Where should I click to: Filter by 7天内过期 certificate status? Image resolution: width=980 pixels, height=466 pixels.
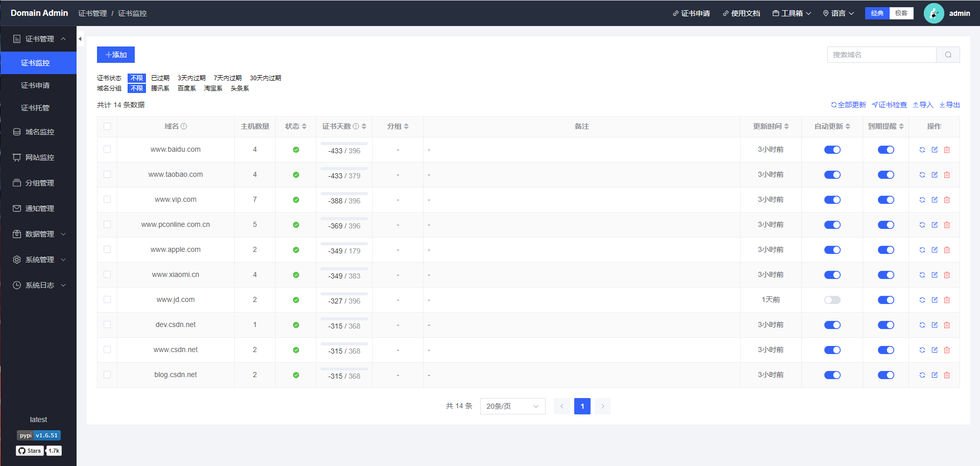[x=228, y=78]
